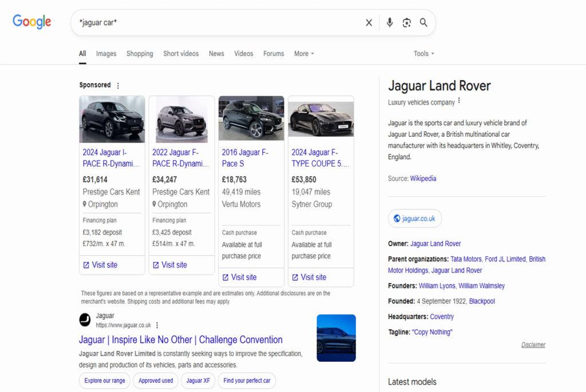This screenshot has height=392, width=586.
Task: Go to the News tab
Action: click(x=216, y=53)
